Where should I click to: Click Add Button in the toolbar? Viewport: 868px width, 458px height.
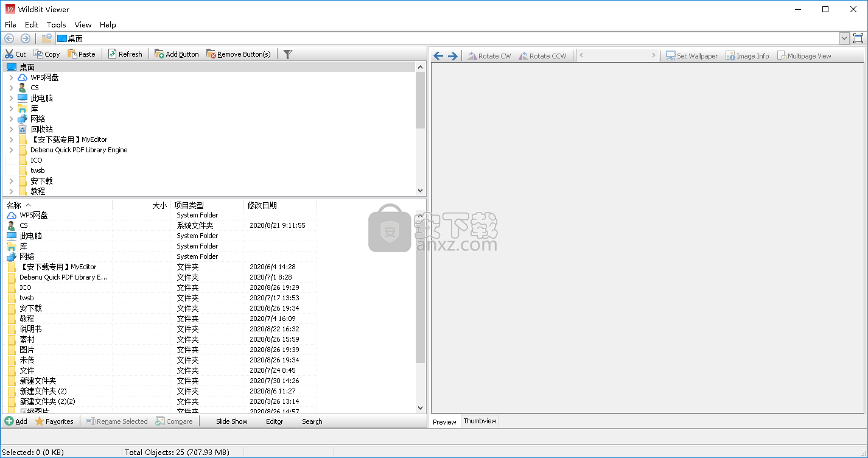point(177,54)
